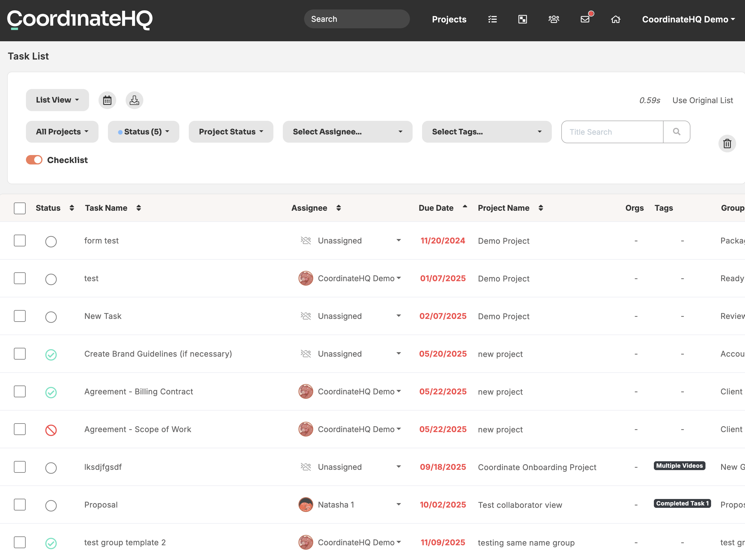This screenshot has height=560, width=745.
Task: Click completed status icon for Agreement - Billing Contract
Action: click(x=51, y=392)
